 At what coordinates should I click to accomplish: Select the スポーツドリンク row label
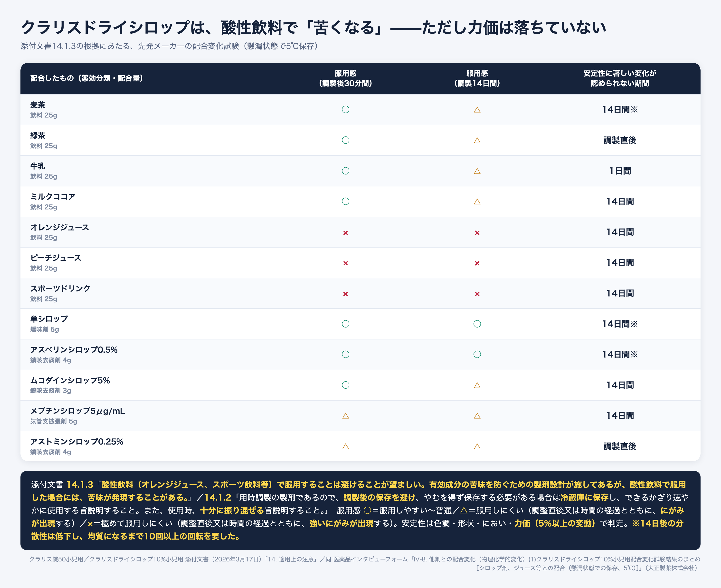pos(60,288)
